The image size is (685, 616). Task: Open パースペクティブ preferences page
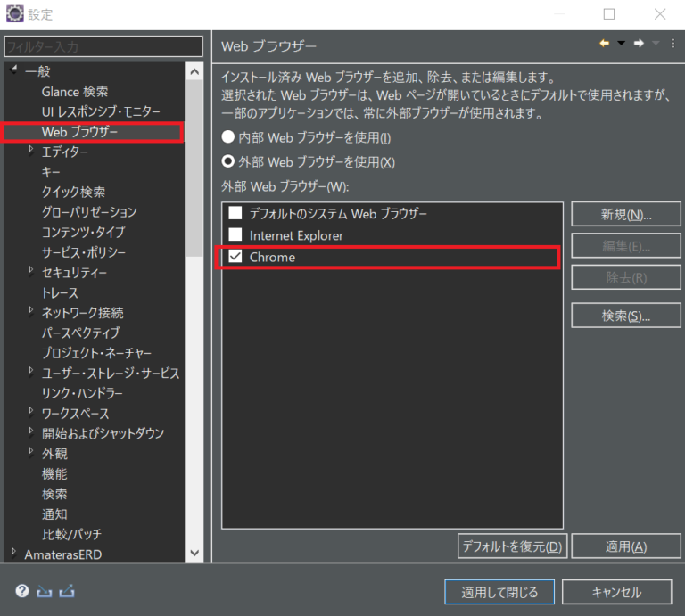(x=80, y=333)
